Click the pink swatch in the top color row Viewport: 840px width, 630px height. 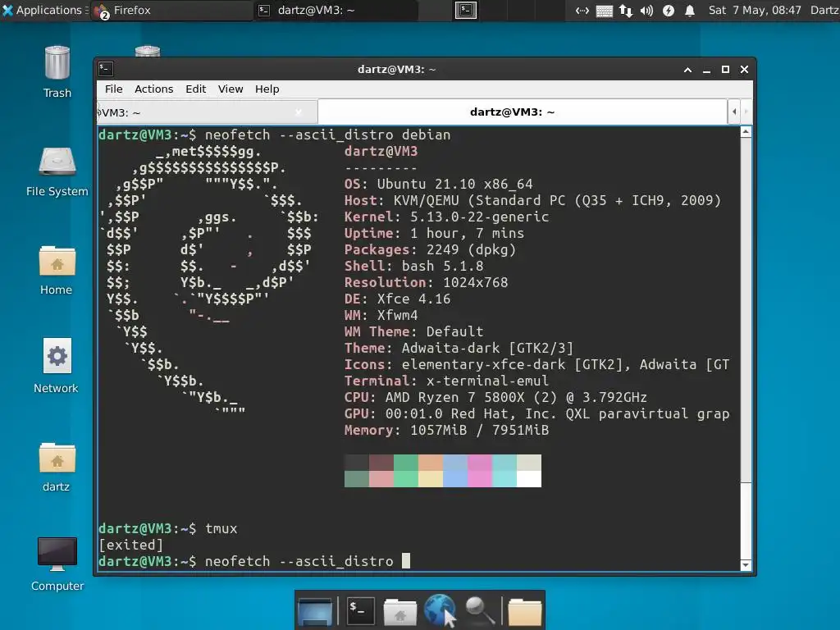pos(479,463)
